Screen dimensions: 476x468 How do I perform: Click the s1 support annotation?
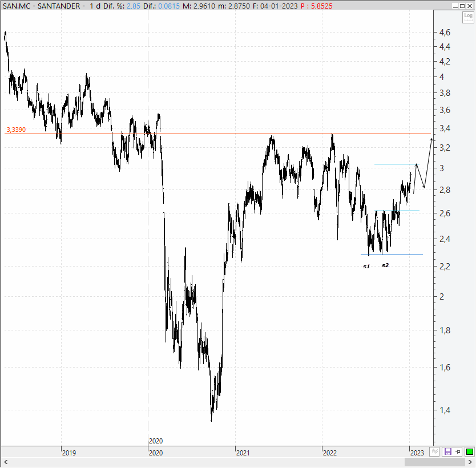click(366, 267)
